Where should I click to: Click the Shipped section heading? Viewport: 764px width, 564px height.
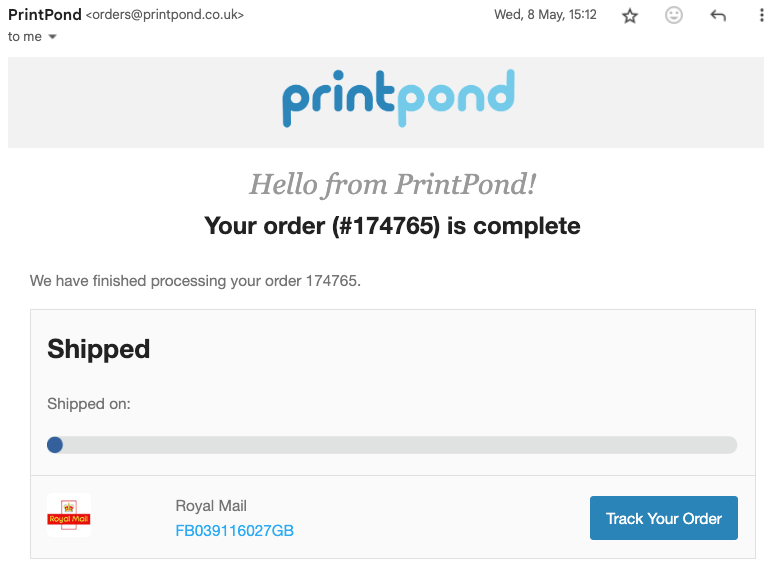tap(99, 349)
